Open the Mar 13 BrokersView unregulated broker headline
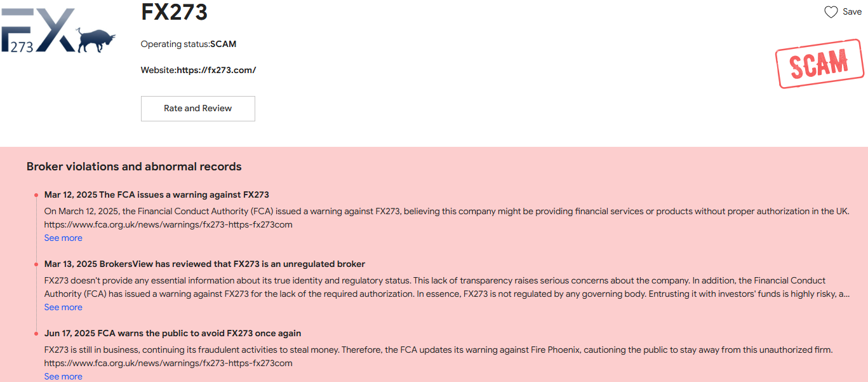This screenshot has width=868, height=382. coord(204,264)
